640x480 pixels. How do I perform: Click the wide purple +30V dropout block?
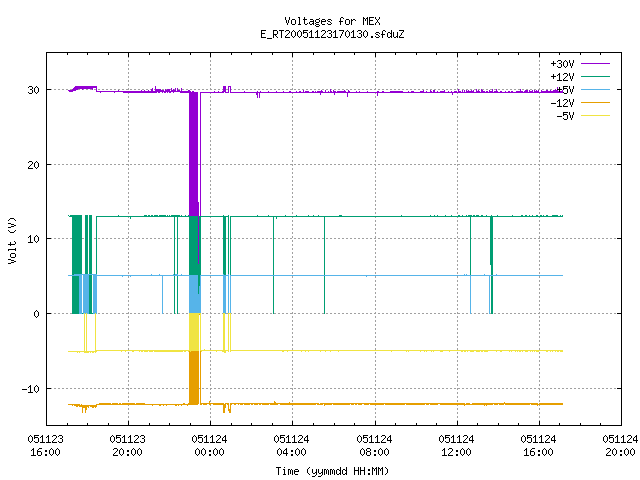coord(194,154)
